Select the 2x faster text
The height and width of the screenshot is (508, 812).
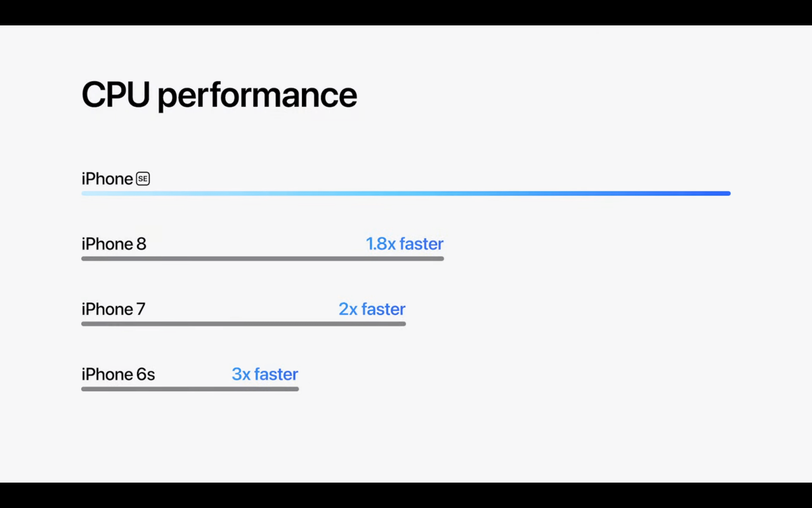click(372, 309)
